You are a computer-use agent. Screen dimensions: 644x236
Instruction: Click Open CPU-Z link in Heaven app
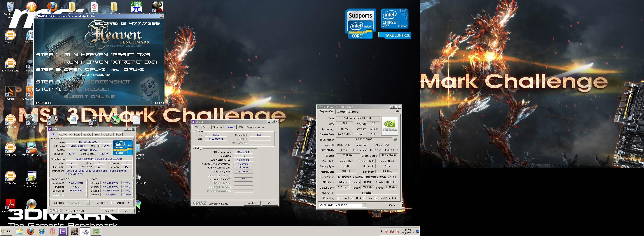(84, 69)
